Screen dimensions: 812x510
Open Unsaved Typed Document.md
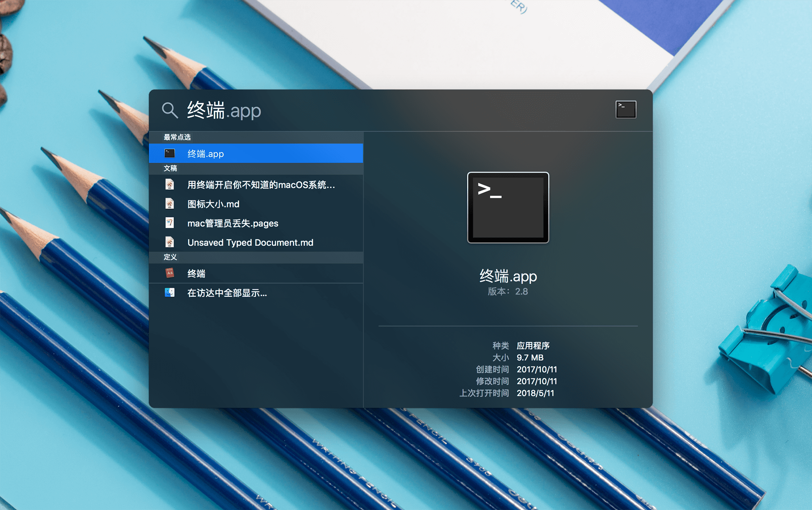256,243
